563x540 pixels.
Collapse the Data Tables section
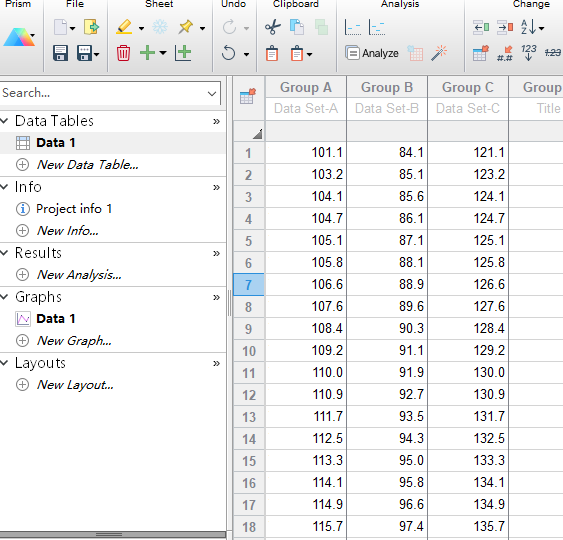click(x=4, y=121)
